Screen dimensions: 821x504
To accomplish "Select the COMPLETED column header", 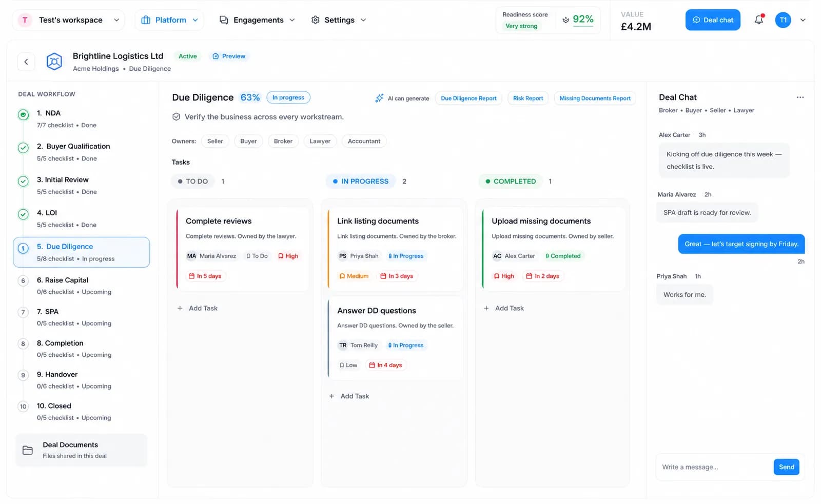I will pyautogui.click(x=511, y=182).
